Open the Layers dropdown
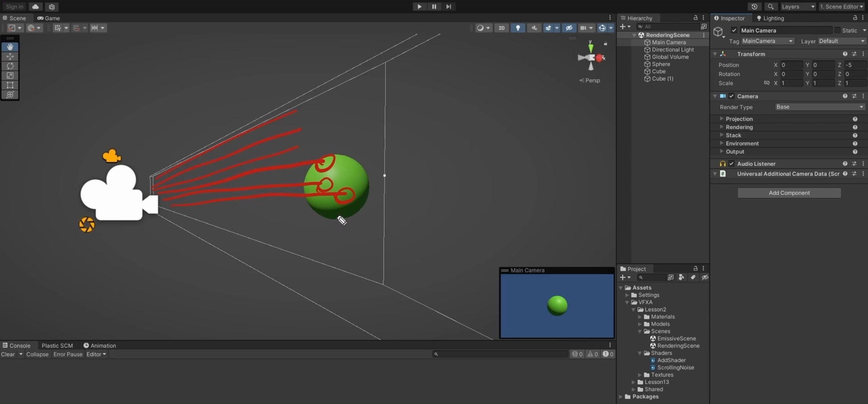The image size is (868, 404). [x=798, y=7]
